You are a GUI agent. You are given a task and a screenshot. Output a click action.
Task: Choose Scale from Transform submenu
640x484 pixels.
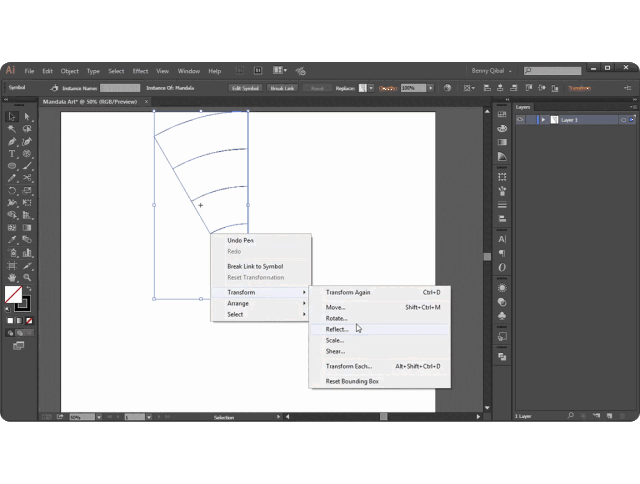coord(380,340)
